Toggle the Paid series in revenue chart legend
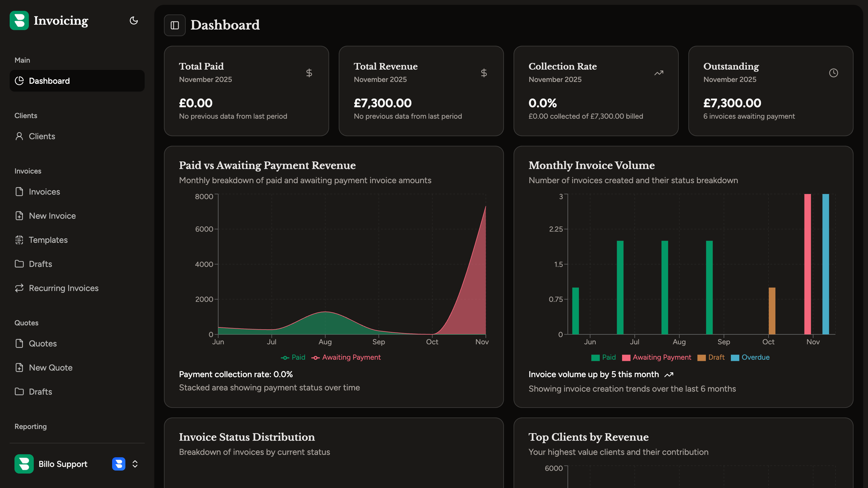 [x=293, y=357]
